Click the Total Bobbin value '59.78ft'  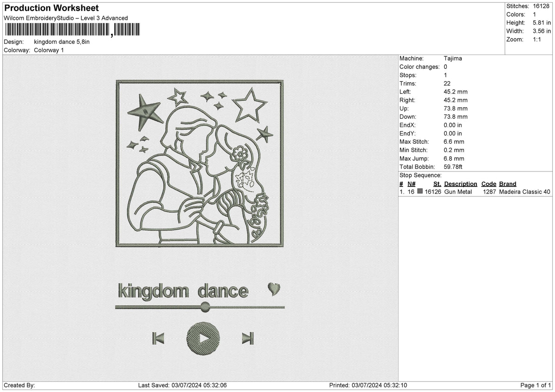pyautogui.click(x=454, y=166)
